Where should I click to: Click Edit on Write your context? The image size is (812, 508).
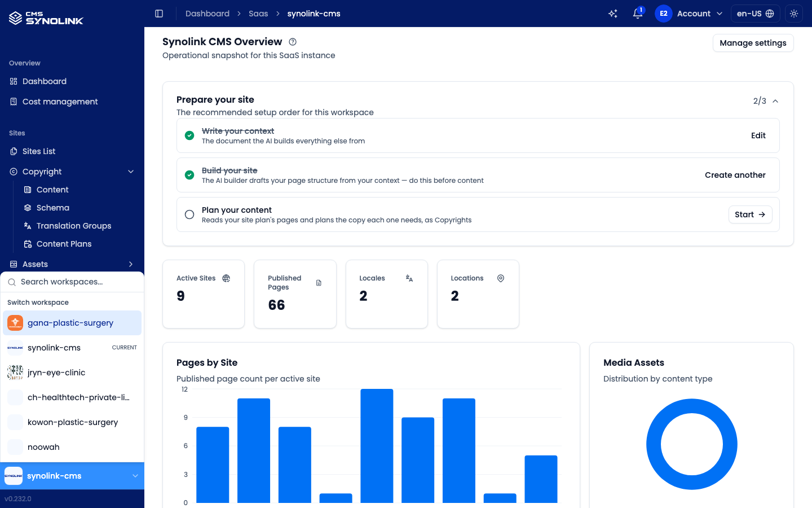click(758, 135)
